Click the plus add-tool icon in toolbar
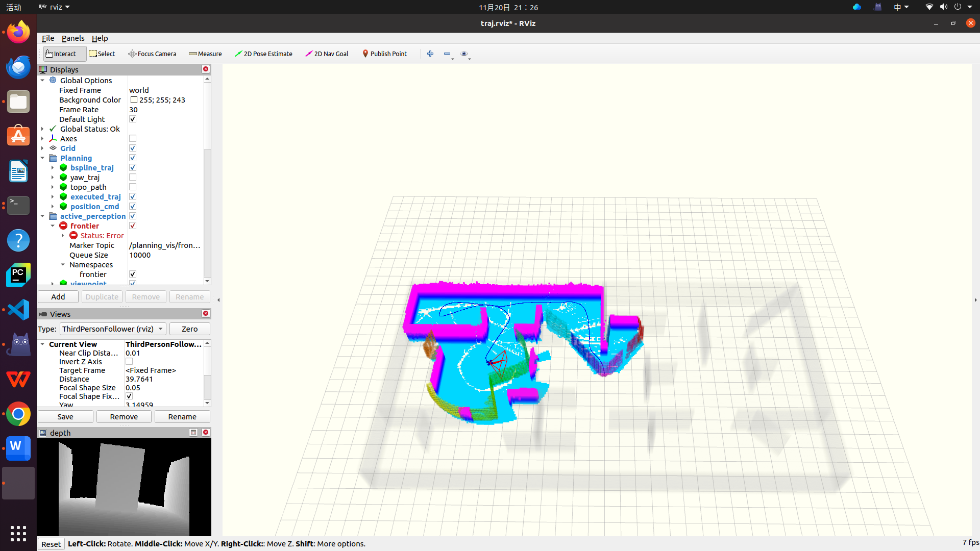 (x=430, y=54)
